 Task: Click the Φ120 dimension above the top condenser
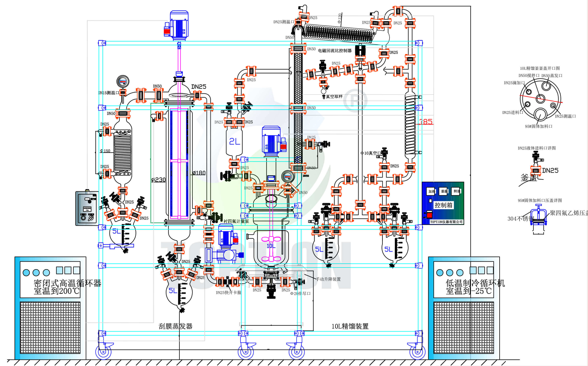340,18
